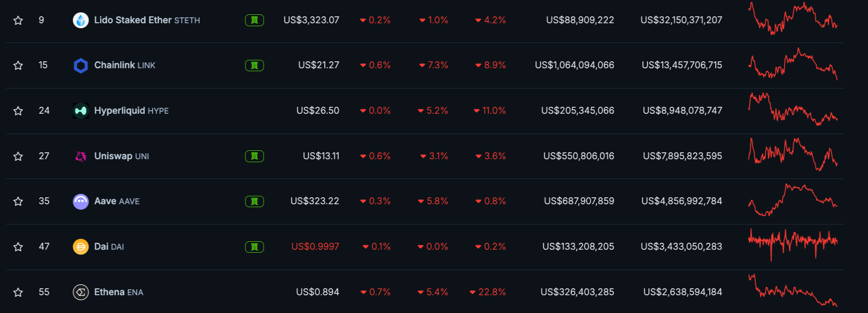Click the Dai coin logo
This screenshot has width=868, height=313.
[x=81, y=247]
